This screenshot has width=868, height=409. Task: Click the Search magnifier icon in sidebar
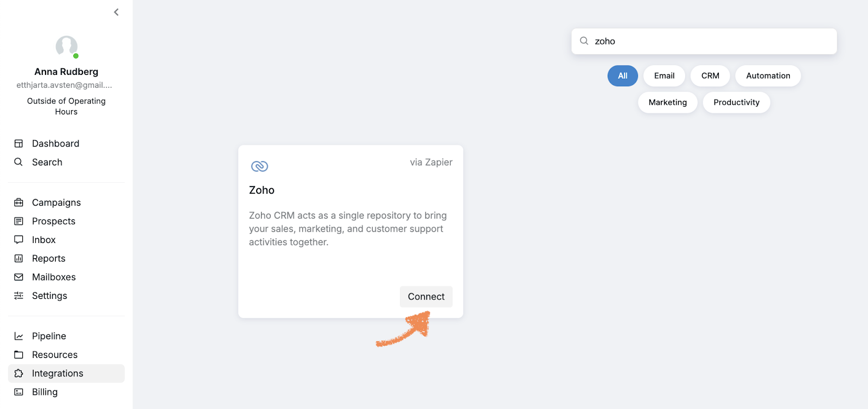(18, 162)
